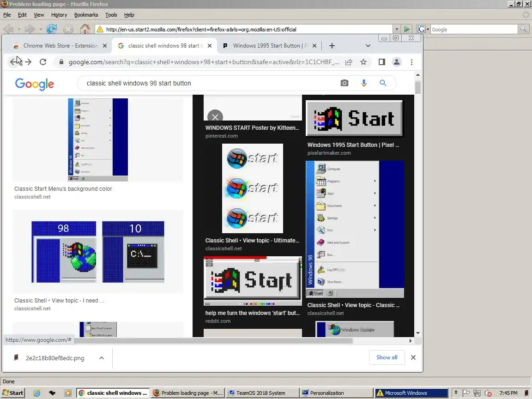Close the Chrome downloads bar
The height and width of the screenshot is (399, 532).
[413, 357]
